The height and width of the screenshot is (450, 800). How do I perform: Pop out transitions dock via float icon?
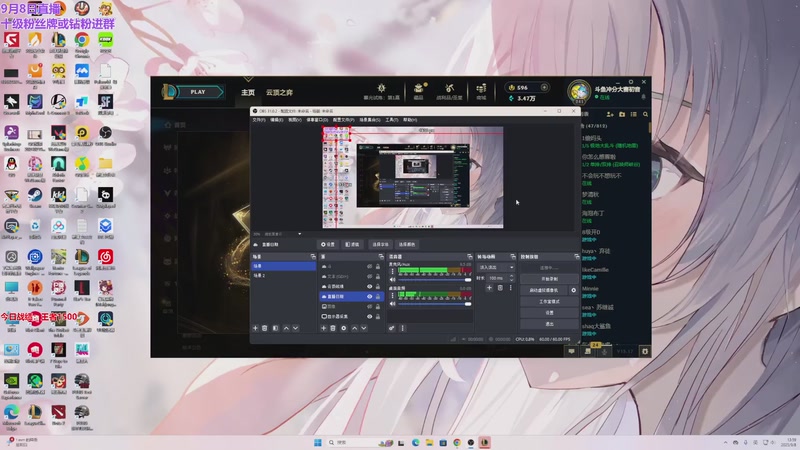513,257
